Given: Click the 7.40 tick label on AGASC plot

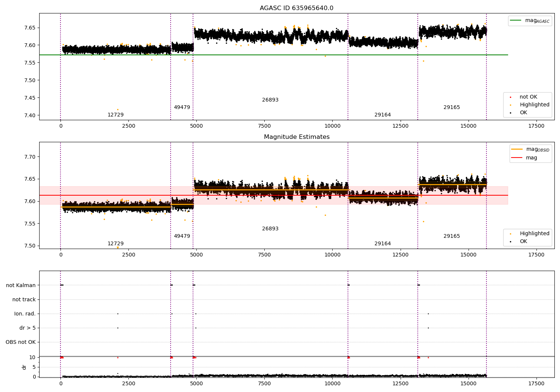Looking at the screenshot, I should point(30,115).
